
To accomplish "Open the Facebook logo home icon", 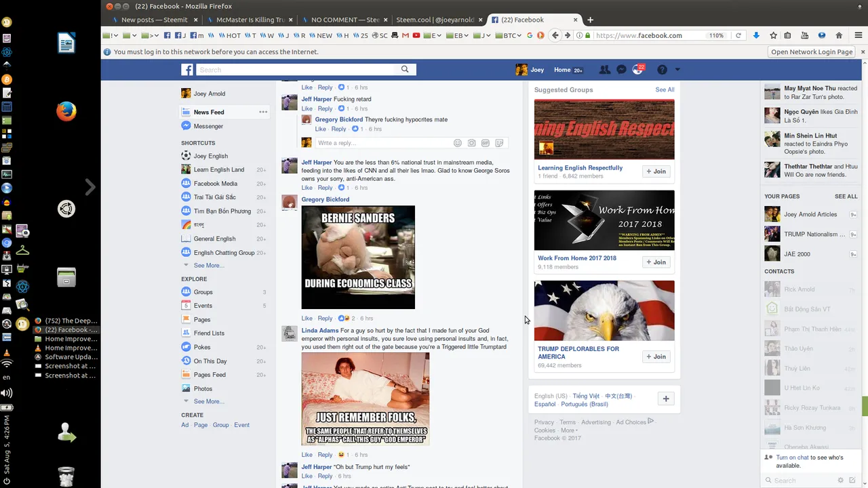I will coord(187,69).
